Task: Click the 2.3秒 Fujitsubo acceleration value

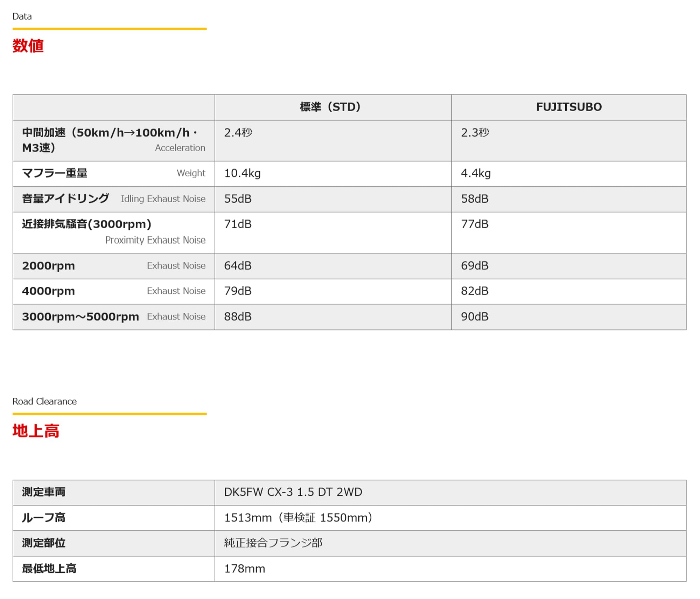Action: (x=475, y=133)
